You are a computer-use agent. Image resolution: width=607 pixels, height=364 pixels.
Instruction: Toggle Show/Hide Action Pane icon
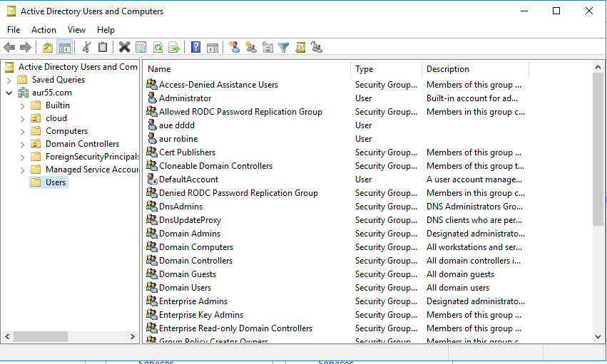(x=213, y=48)
